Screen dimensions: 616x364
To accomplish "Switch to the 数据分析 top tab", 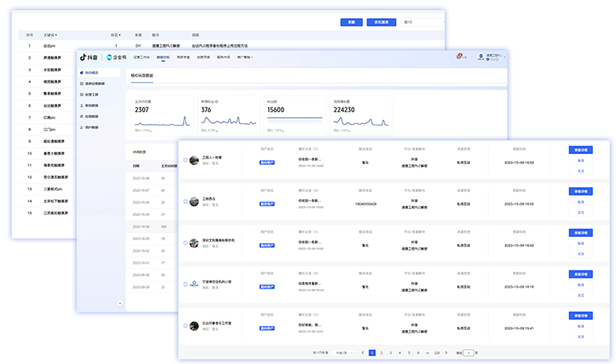I will [163, 57].
